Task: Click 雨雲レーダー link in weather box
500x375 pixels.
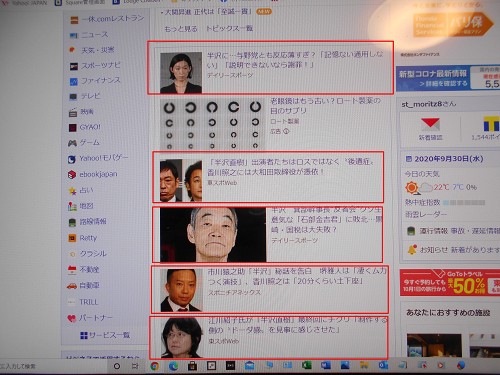Action: 426,214
